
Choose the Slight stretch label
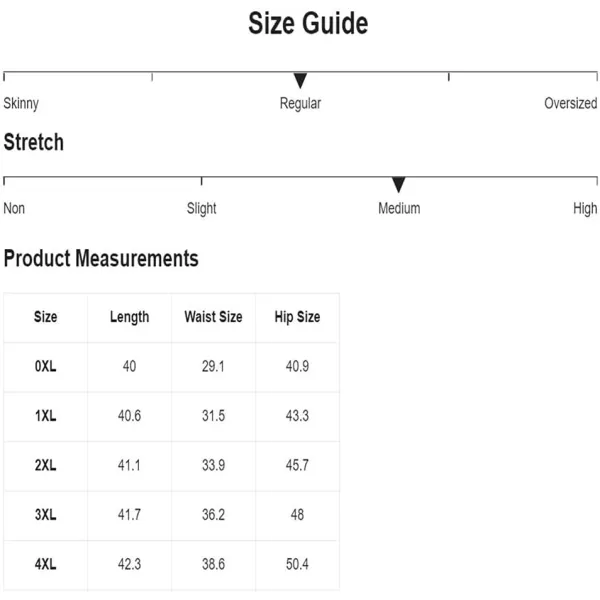(x=201, y=209)
